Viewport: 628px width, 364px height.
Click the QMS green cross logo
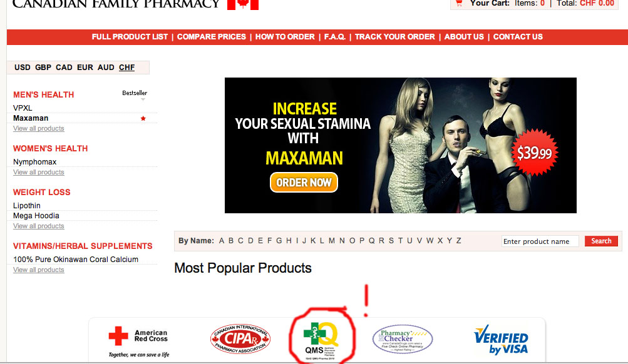(321, 340)
